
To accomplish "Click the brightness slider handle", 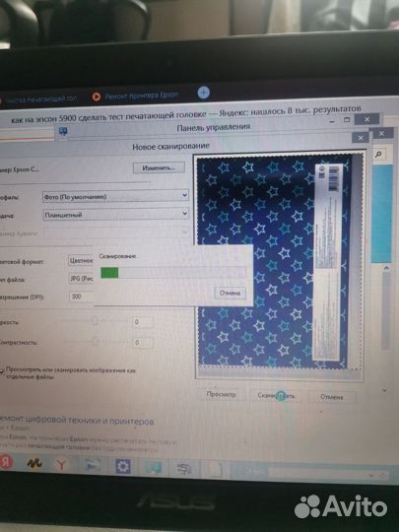I will tap(95, 320).
